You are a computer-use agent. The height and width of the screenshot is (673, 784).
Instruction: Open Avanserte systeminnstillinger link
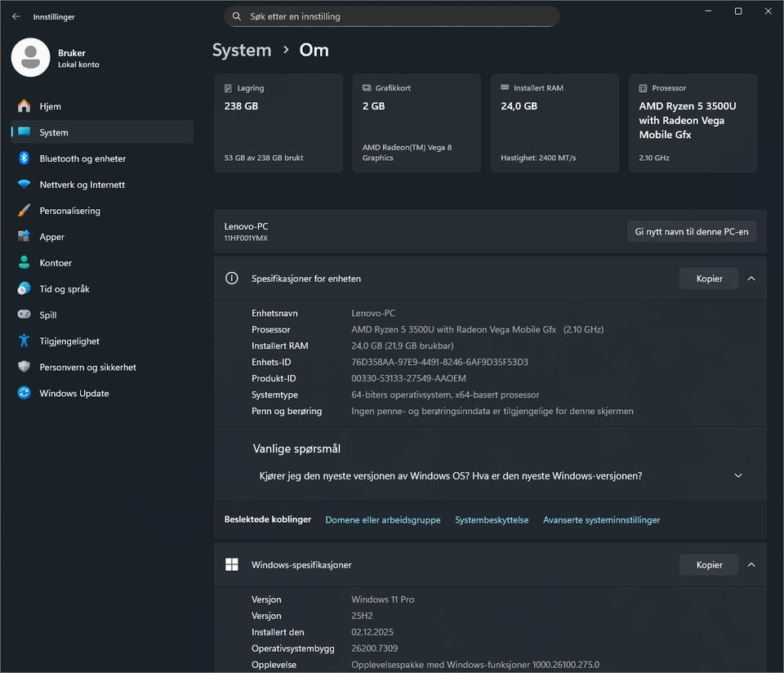[601, 519]
